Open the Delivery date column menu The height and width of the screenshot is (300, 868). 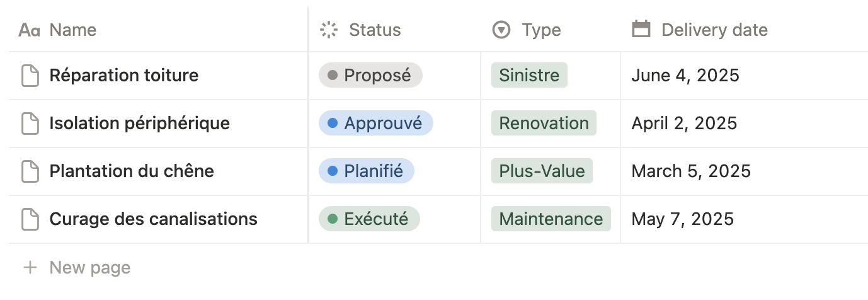(714, 30)
